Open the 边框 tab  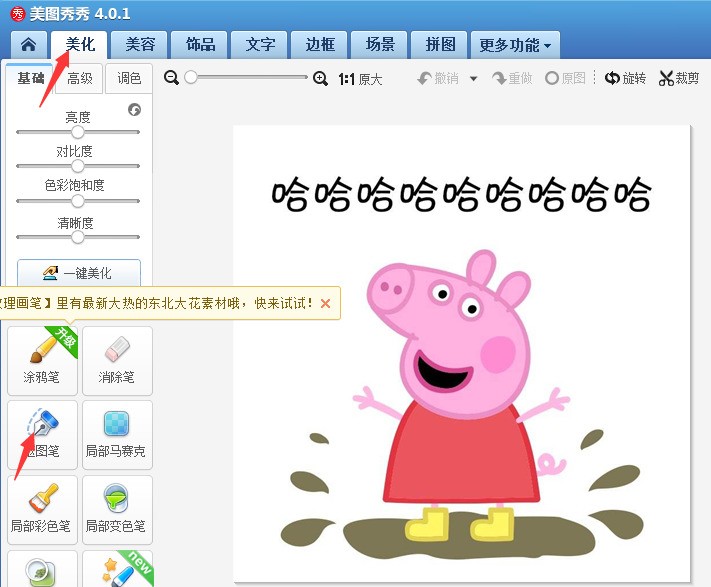coord(319,45)
